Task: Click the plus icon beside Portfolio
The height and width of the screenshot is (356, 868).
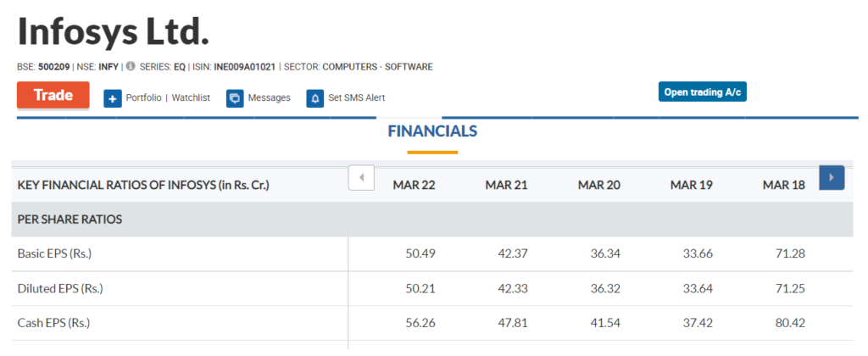Action: [x=113, y=98]
